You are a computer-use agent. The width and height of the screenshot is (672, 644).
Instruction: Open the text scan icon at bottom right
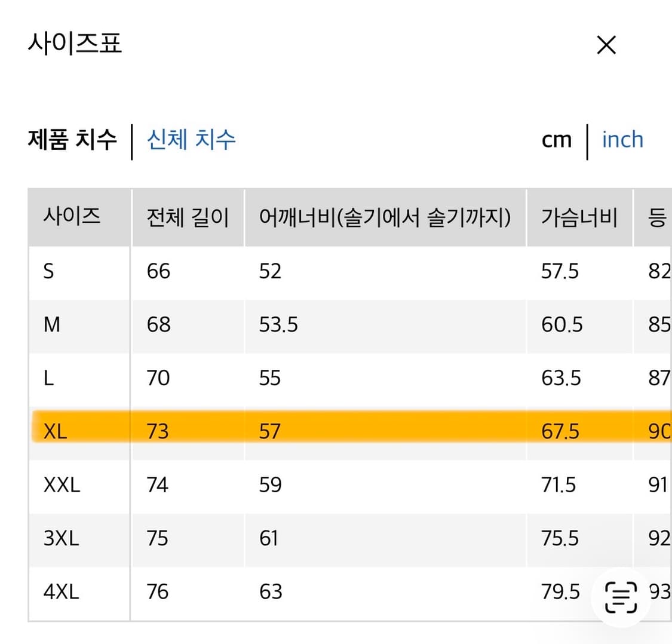pos(620,597)
